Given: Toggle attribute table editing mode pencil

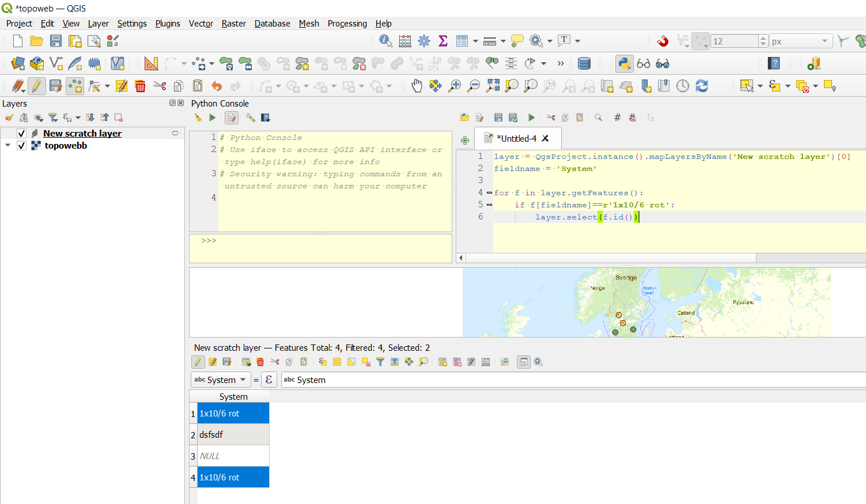Looking at the screenshot, I should click(x=198, y=362).
